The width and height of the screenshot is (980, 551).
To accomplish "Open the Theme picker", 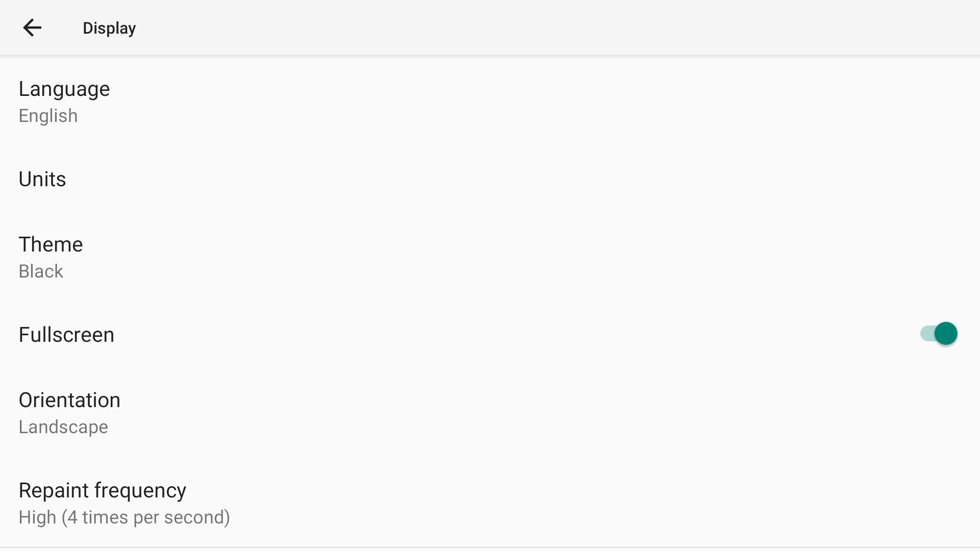I will click(490, 257).
